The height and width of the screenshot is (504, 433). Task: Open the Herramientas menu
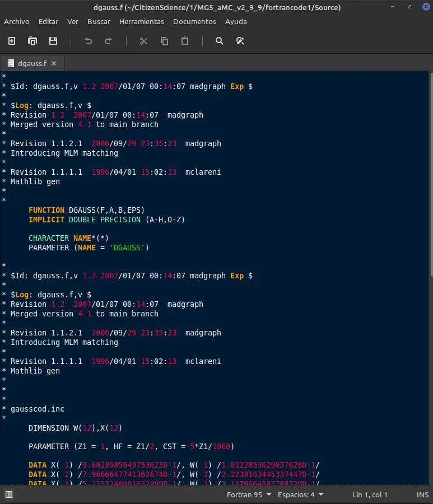[x=142, y=21]
